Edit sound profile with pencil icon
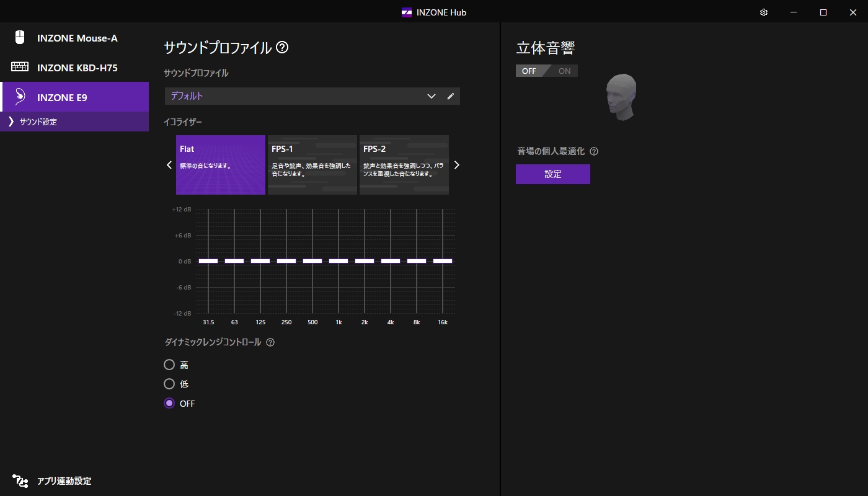Viewport: 868px width, 496px height. coord(451,96)
